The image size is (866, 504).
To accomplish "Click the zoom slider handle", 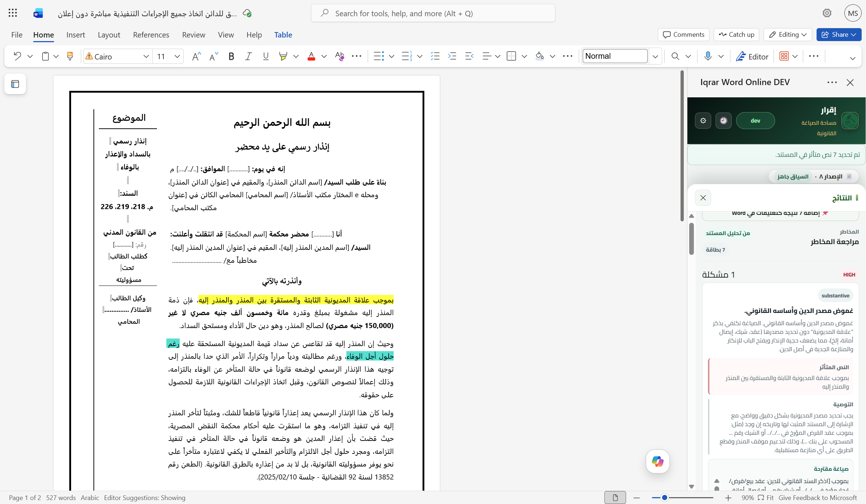I will pyautogui.click(x=664, y=498).
